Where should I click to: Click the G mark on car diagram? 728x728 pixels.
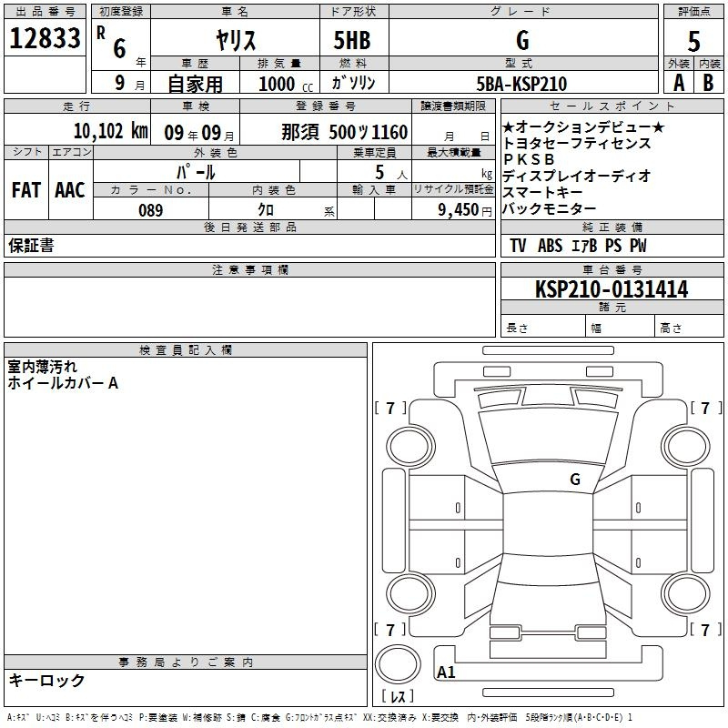(x=574, y=479)
